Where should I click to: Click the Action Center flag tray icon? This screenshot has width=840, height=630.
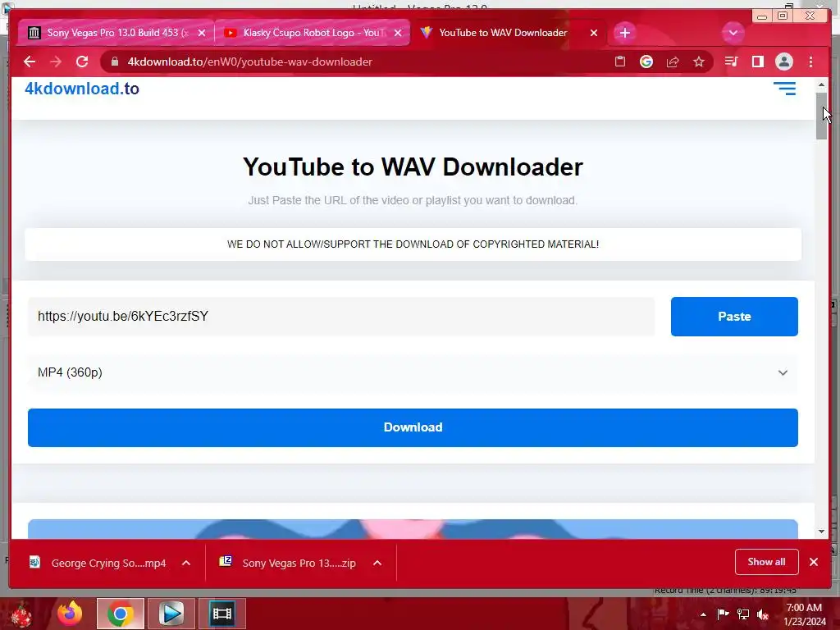point(723,614)
